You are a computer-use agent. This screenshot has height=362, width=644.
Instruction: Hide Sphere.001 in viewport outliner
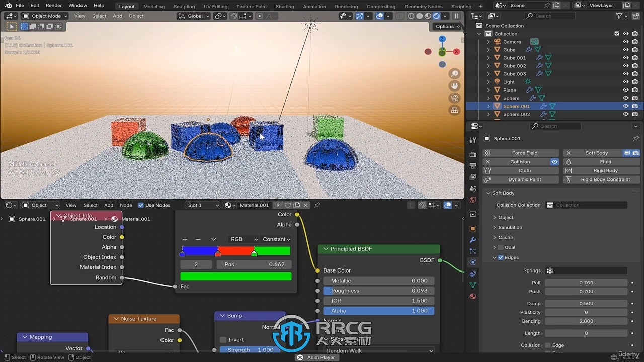(626, 106)
